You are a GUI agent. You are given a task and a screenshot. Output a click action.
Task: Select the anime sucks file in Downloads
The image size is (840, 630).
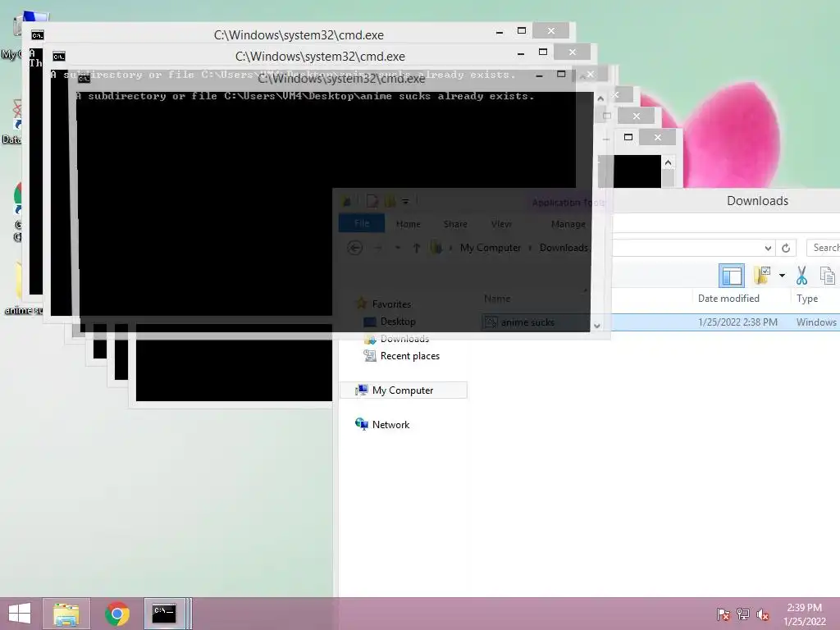pyautogui.click(x=527, y=322)
